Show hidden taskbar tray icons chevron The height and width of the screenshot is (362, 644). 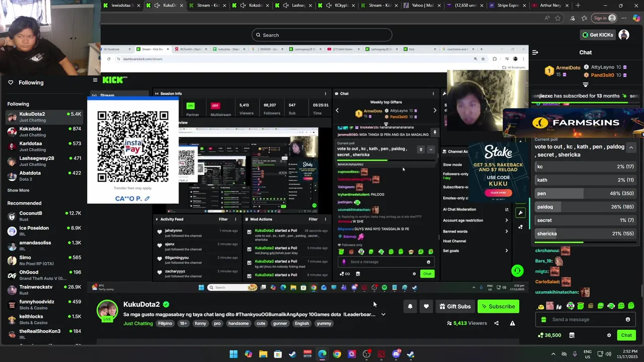[553, 354]
